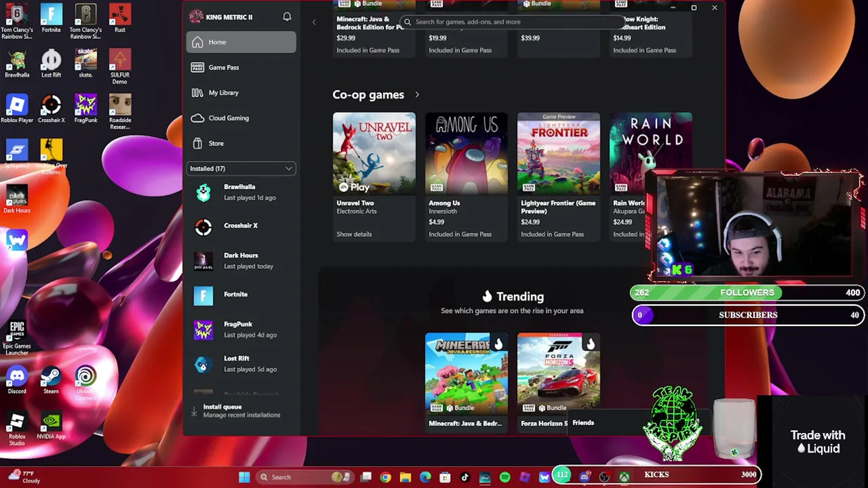Open Steam desktop shortcut

pos(51,380)
